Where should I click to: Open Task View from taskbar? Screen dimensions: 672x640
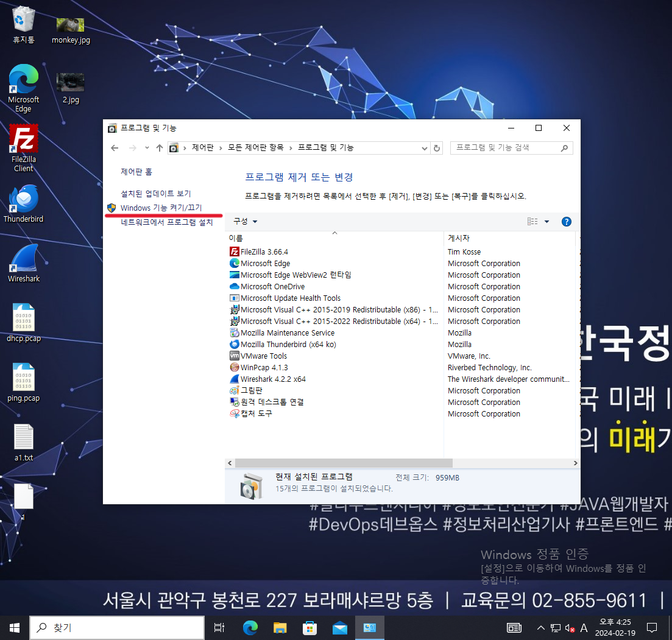click(219, 628)
